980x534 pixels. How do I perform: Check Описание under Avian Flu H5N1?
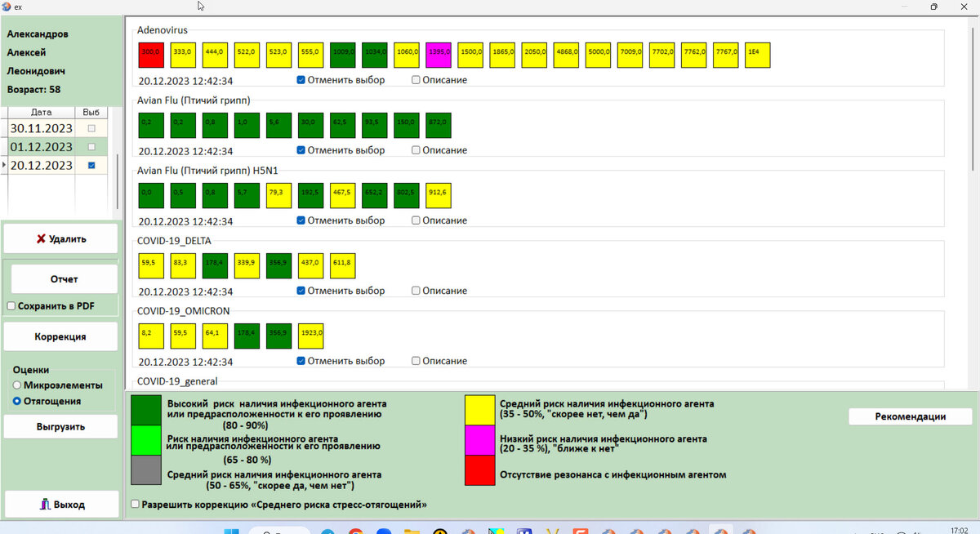pyautogui.click(x=416, y=220)
